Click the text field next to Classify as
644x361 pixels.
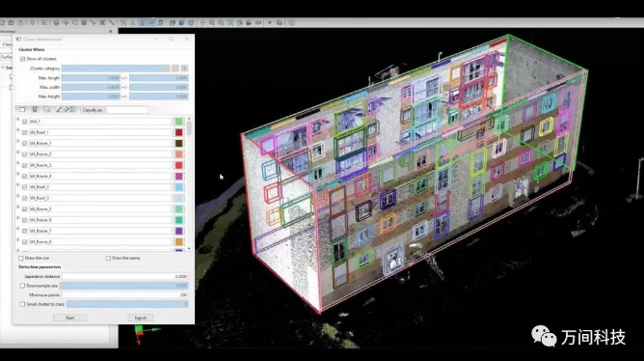[127, 110]
